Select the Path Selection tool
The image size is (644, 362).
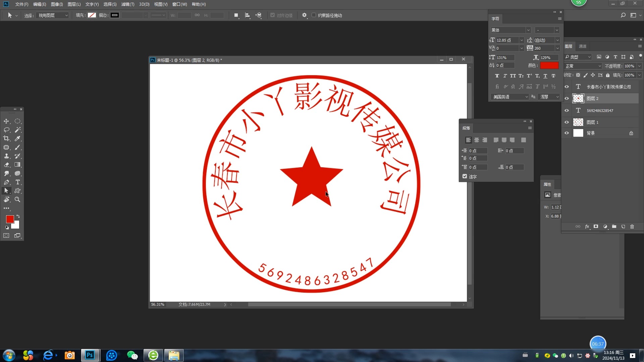[x=6, y=191]
